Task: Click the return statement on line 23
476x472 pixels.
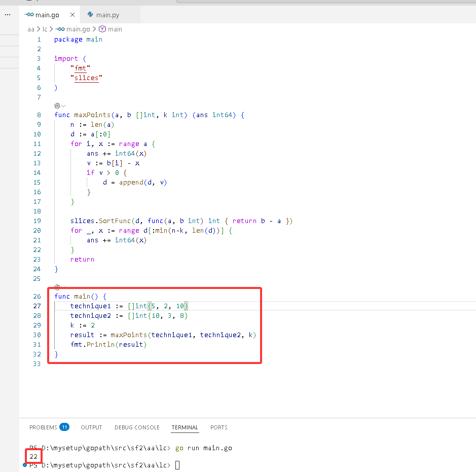Action: point(82,260)
